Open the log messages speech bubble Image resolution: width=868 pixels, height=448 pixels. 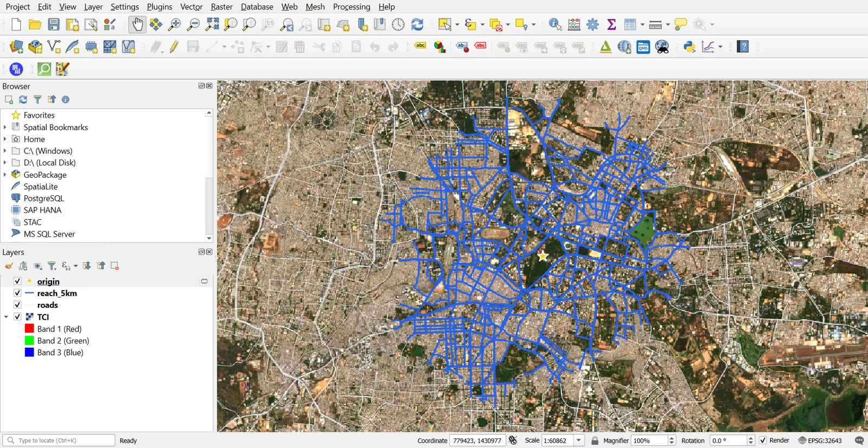[859, 440]
